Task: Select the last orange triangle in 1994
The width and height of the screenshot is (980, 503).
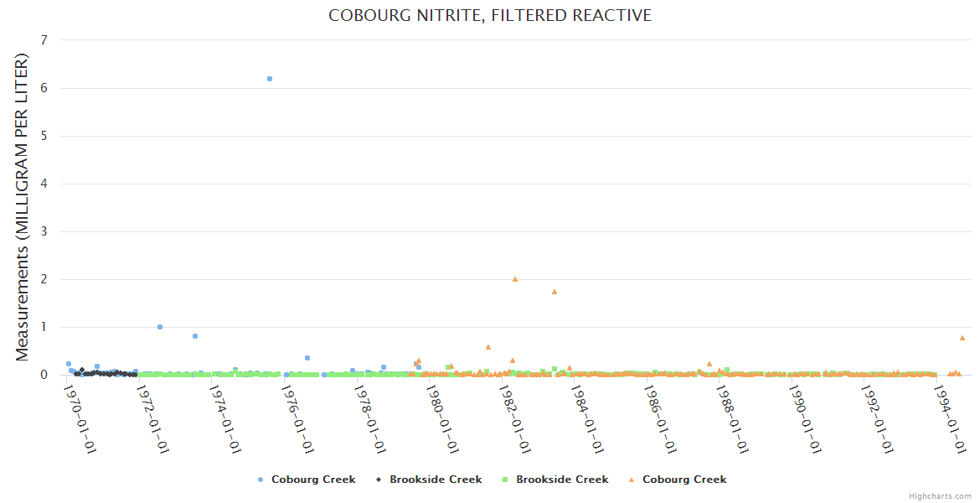Action: tap(962, 338)
